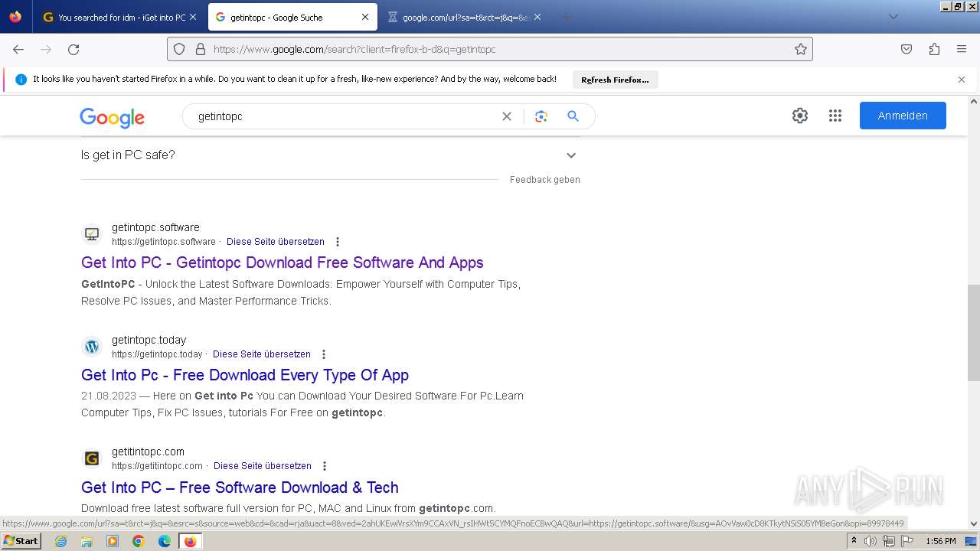Click Firefox taskbar button
Viewport: 980px width, 551px height.
tap(191, 541)
